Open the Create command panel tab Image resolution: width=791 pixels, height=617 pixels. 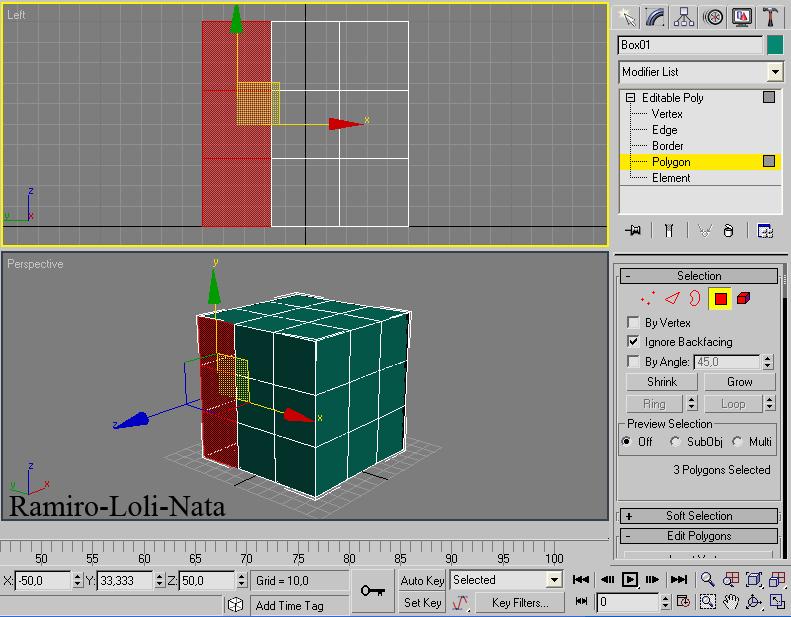(627, 18)
